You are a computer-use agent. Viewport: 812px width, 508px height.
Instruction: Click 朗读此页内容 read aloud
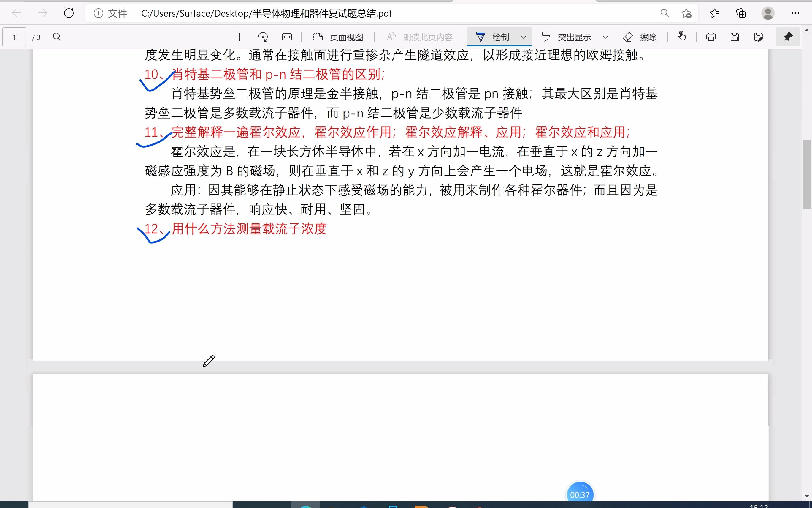(x=420, y=37)
